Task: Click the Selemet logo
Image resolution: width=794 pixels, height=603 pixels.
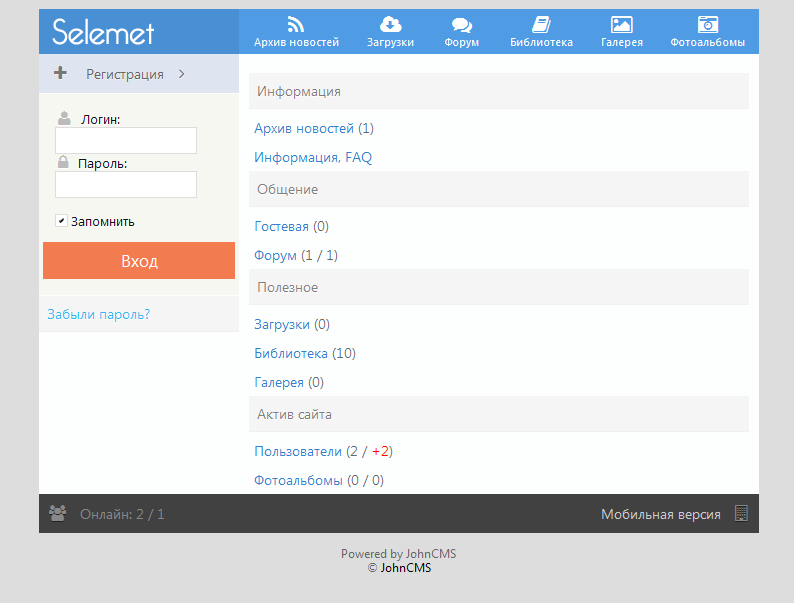Action: coord(103,32)
